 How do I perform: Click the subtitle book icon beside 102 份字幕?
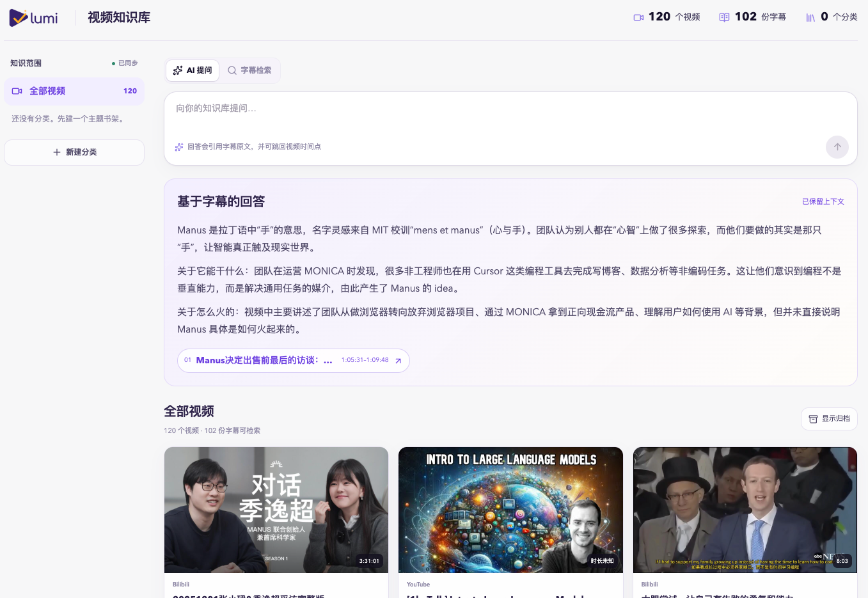point(724,17)
